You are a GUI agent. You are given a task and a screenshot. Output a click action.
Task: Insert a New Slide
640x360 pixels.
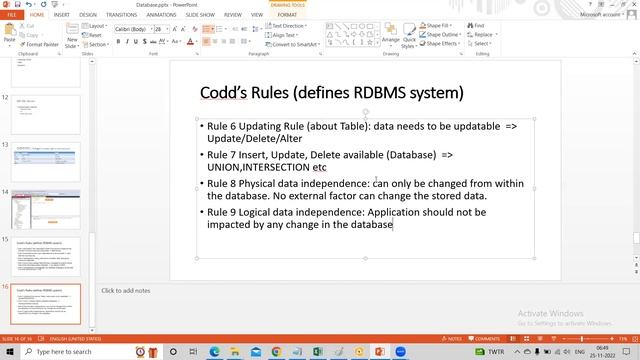72,36
